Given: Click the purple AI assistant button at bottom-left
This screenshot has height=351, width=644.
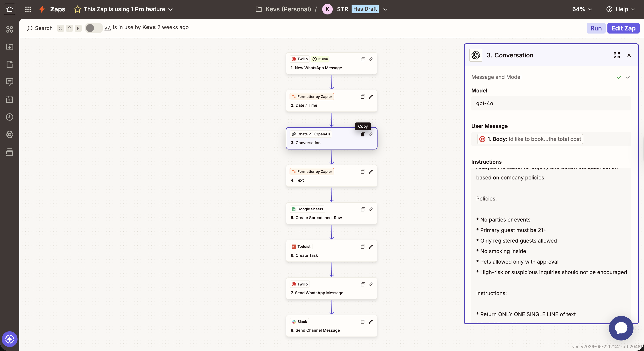Looking at the screenshot, I should click(9, 339).
